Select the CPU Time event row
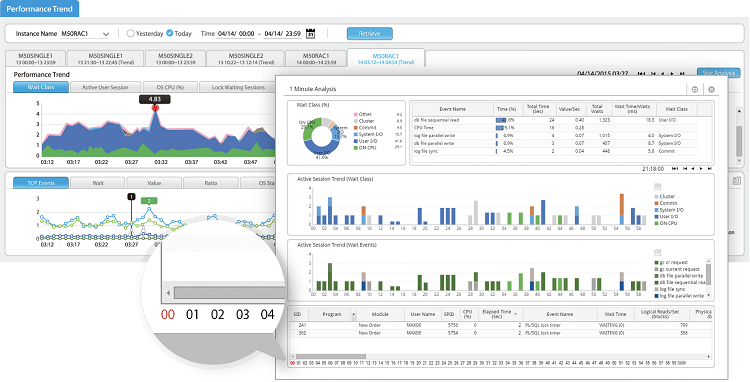The height and width of the screenshot is (382, 750). click(x=555, y=128)
